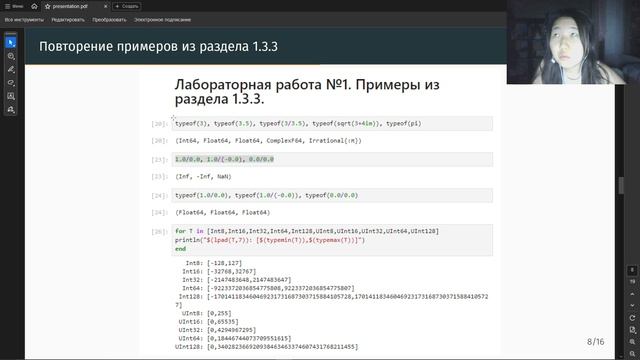Click slide title 'Повторение примеров из раздела 1.3.3'
Image resolution: width=640 pixels, height=360 pixels.
158,47
